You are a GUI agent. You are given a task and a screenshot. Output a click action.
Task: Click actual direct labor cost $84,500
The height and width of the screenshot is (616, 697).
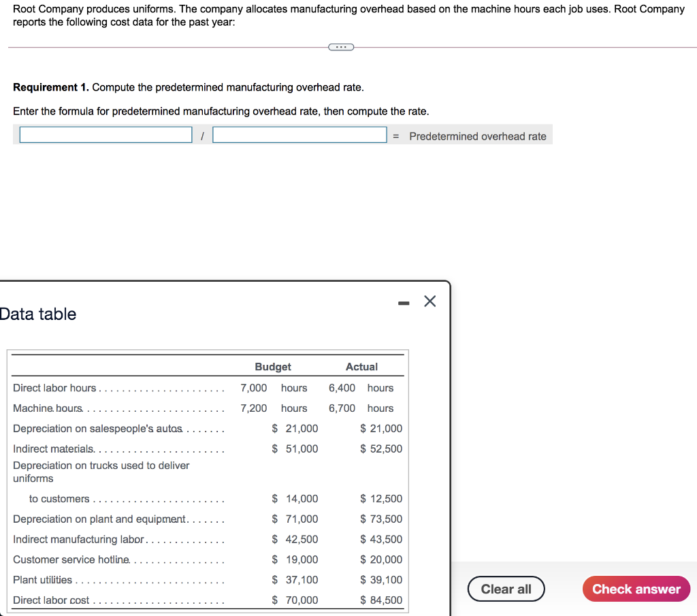coord(381,600)
